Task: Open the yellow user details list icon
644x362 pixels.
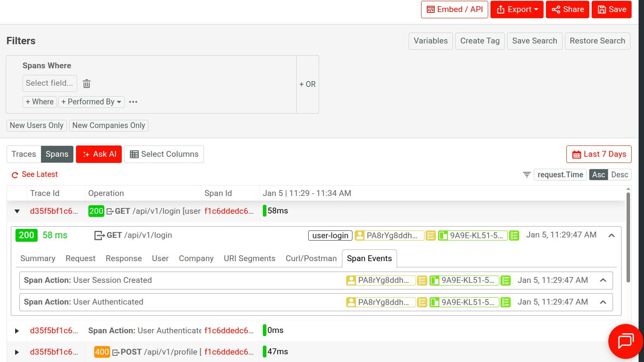Action: (x=430, y=235)
